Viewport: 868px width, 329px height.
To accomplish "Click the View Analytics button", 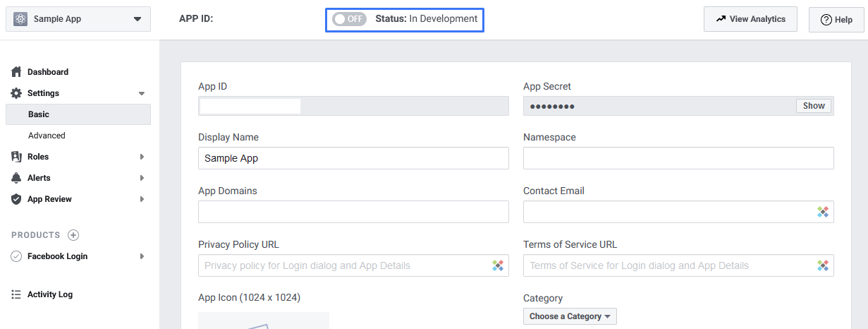I will click(x=750, y=19).
